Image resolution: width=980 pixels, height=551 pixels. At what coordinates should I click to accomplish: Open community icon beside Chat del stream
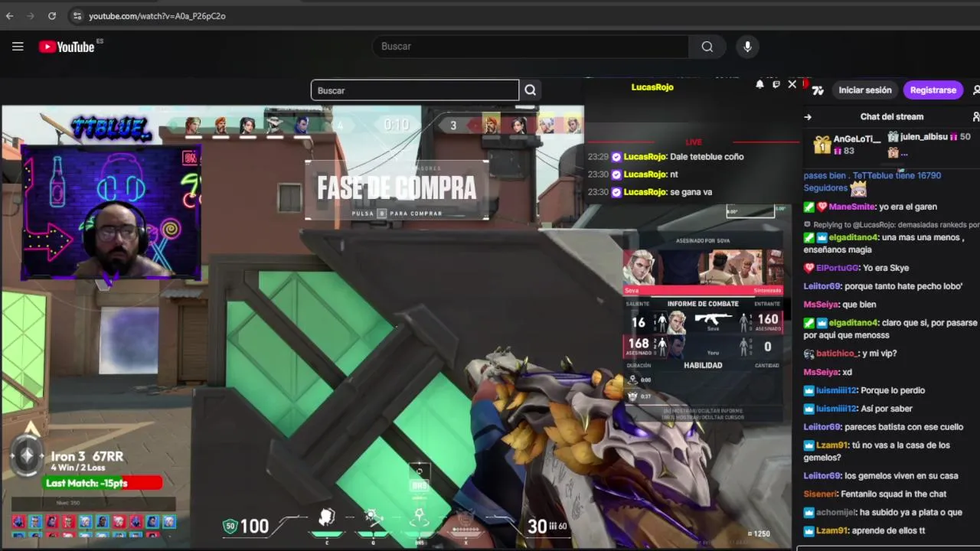click(975, 117)
